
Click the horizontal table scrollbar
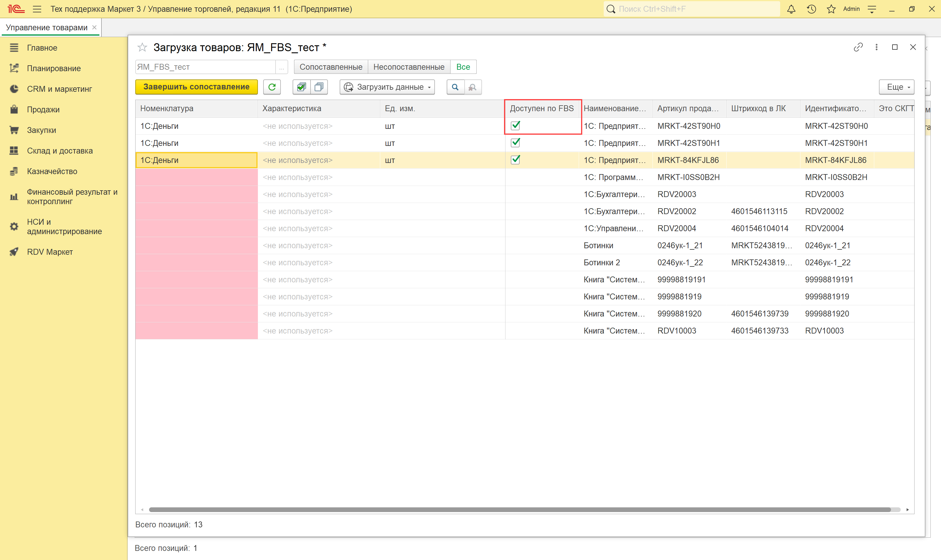[520, 509]
